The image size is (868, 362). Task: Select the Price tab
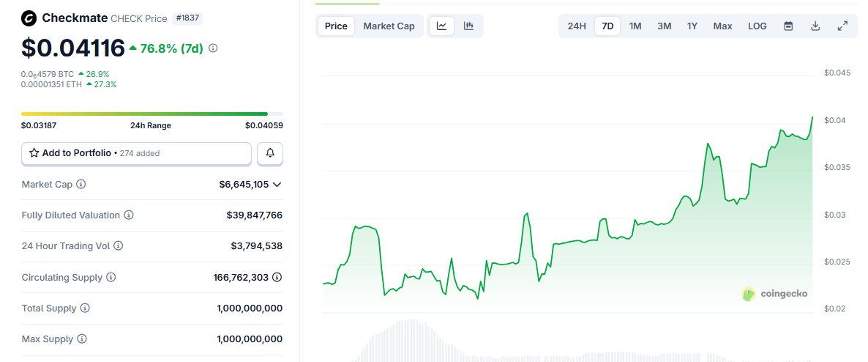pyautogui.click(x=336, y=26)
